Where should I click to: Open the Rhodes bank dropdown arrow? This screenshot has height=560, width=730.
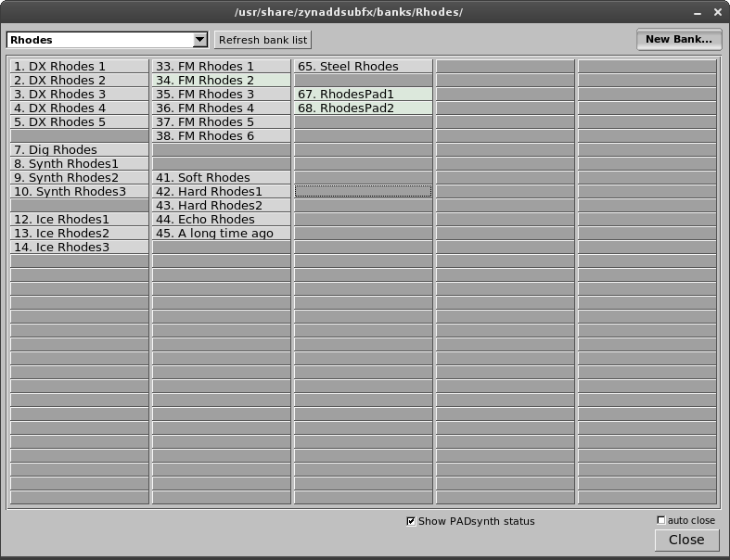point(200,40)
